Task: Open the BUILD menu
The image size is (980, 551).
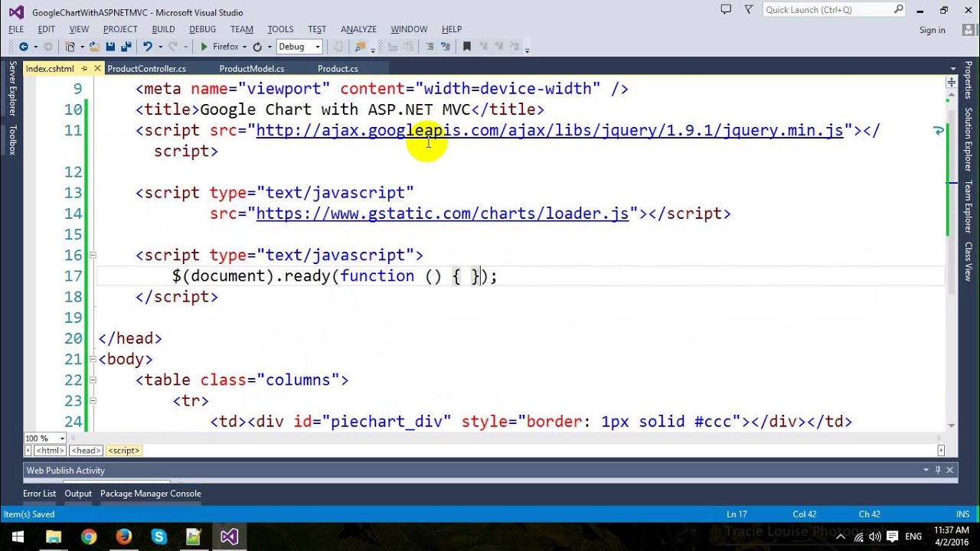Action: pos(163,29)
